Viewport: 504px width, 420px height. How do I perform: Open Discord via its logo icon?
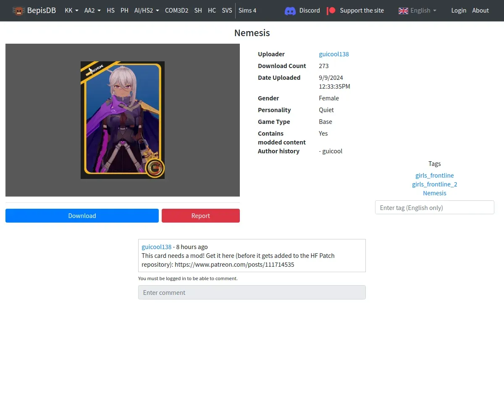[290, 10]
